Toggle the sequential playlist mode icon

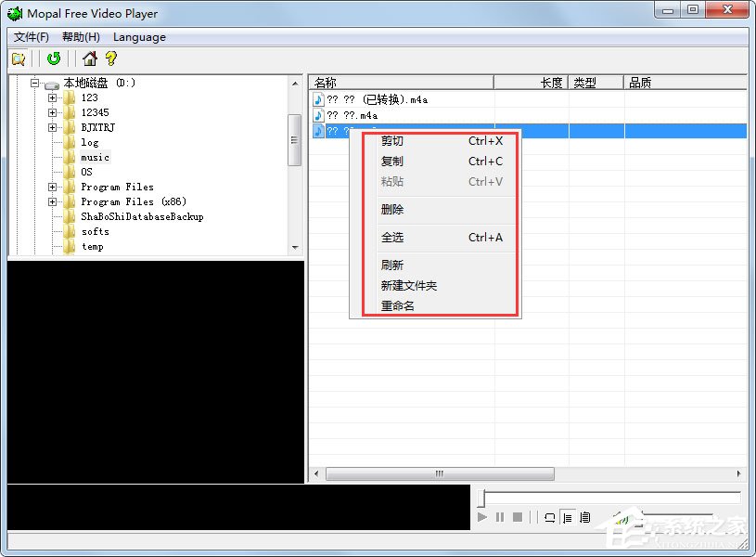click(x=568, y=517)
